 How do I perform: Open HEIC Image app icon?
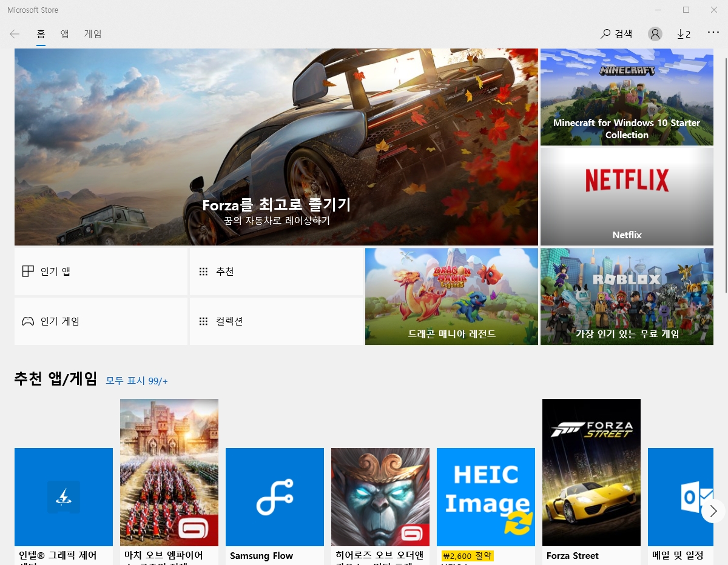click(486, 497)
